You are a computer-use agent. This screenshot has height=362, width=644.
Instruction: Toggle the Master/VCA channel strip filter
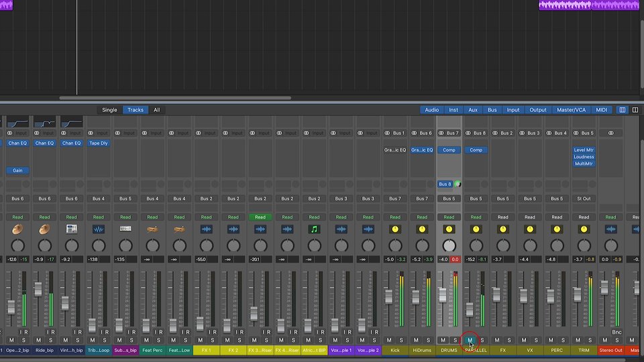tap(571, 110)
